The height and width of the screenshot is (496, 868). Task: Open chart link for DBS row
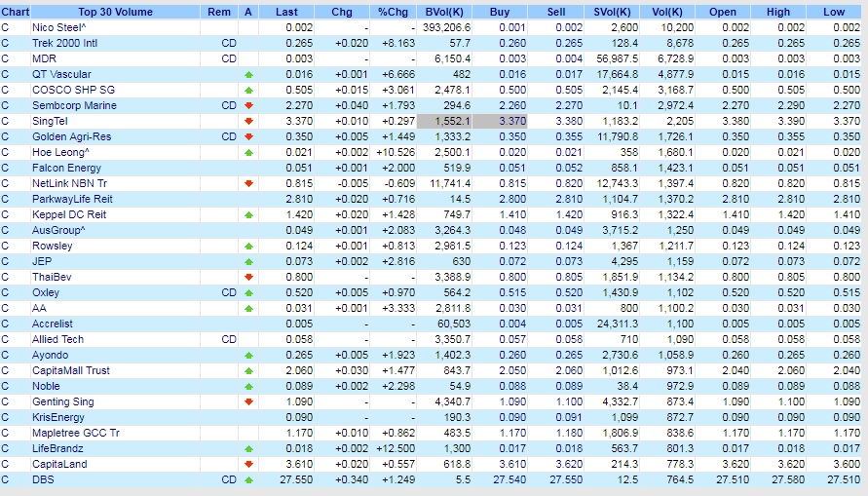pyautogui.click(x=5, y=480)
